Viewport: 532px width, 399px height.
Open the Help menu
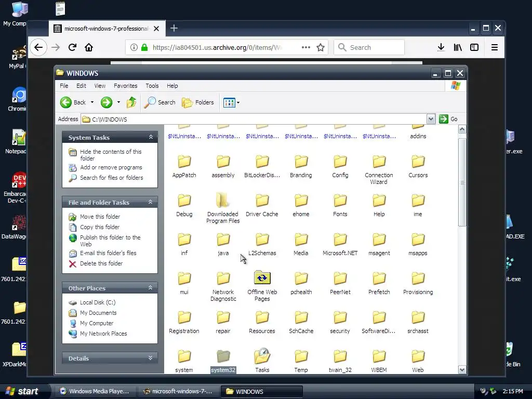pos(172,86)
